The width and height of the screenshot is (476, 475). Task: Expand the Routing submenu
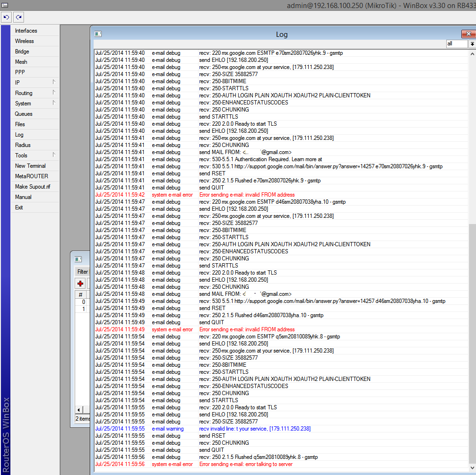(x=54, y=93)
